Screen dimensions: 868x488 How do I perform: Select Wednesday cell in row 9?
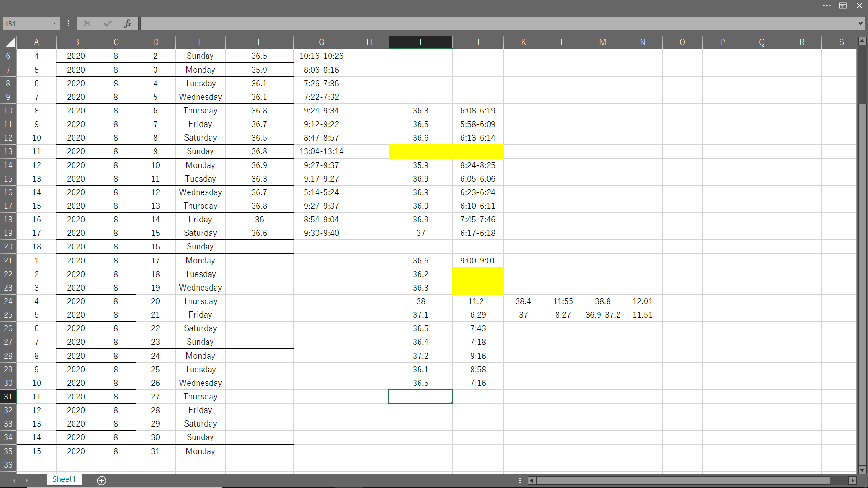[200, 97]
